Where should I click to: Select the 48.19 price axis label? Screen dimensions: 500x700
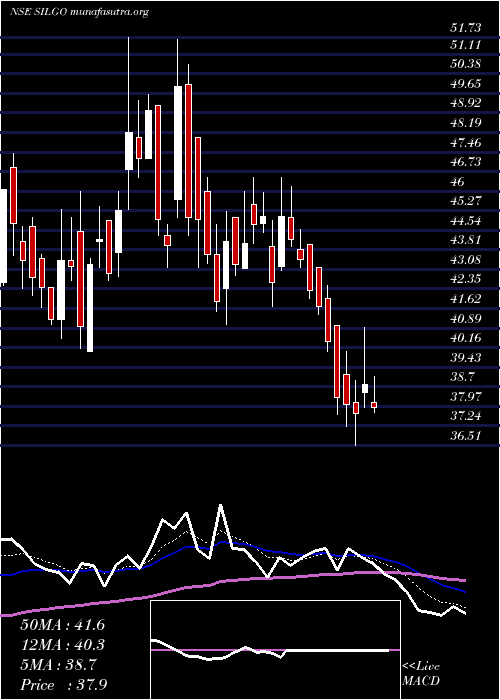(466, 123)
